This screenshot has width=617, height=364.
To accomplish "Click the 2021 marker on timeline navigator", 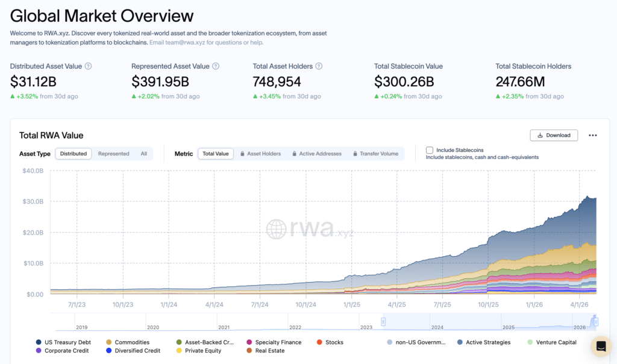I will point(224,327).
